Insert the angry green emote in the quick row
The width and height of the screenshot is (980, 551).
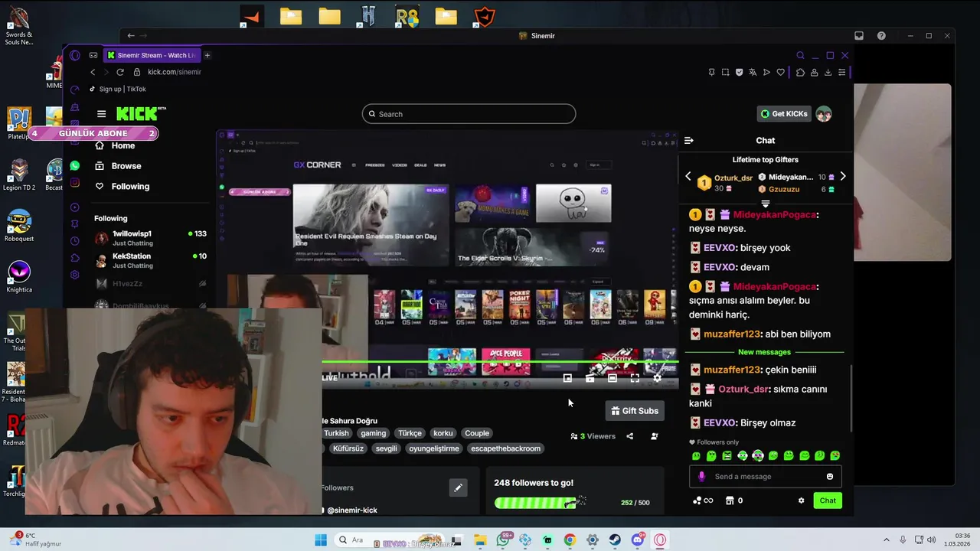[x=727, y=456]
